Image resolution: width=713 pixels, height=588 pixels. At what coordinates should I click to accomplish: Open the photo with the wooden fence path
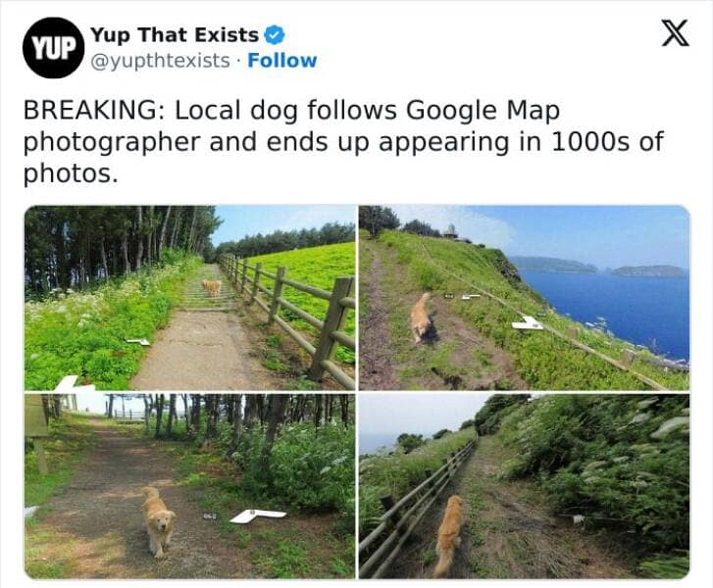(189, 298)
